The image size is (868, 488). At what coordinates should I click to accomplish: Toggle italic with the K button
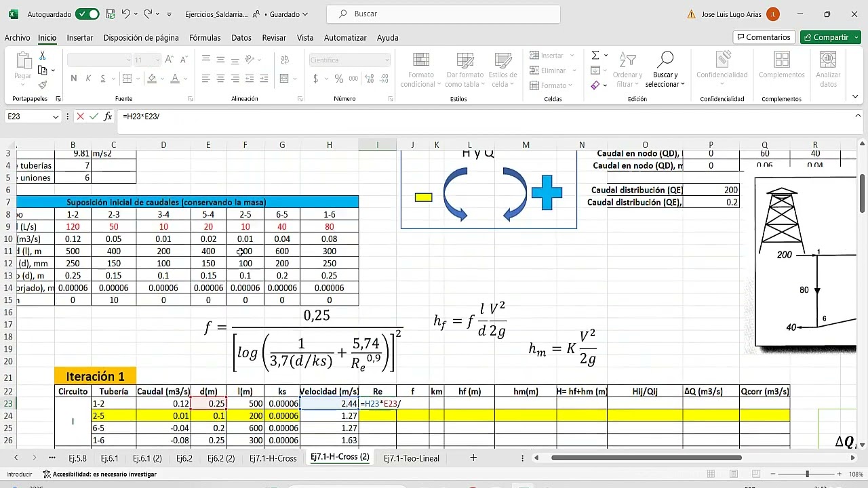pos(88,79)
